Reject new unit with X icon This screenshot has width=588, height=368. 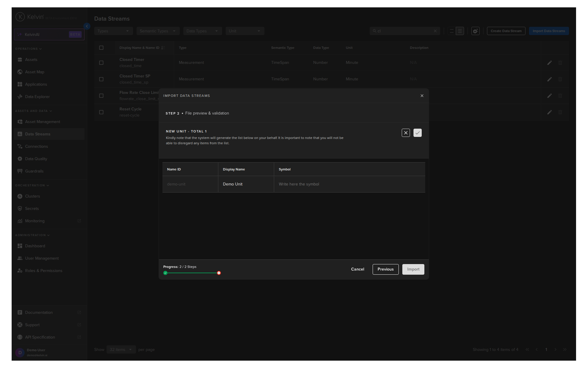pyautogui.click(x=406, y=133)
